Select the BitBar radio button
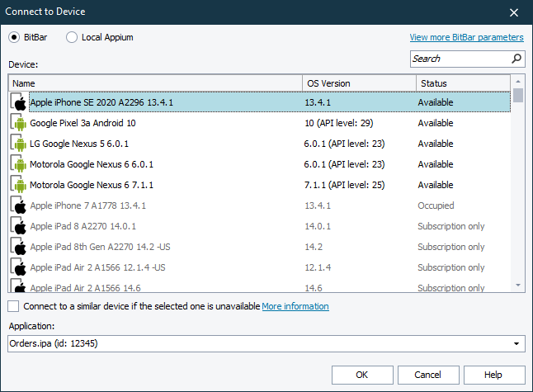This screenshot has height=392, width=533. (x=15, y=37)
